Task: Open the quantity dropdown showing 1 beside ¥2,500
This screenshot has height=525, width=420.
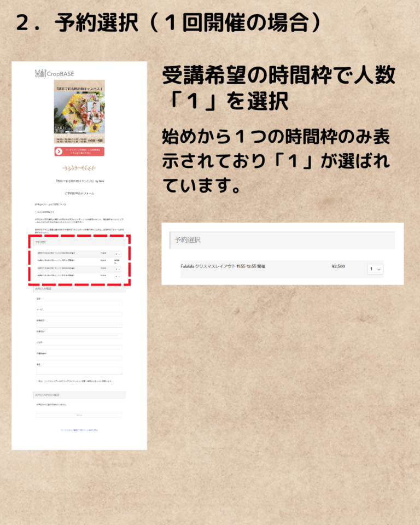Action: click(x=375, y=269)
